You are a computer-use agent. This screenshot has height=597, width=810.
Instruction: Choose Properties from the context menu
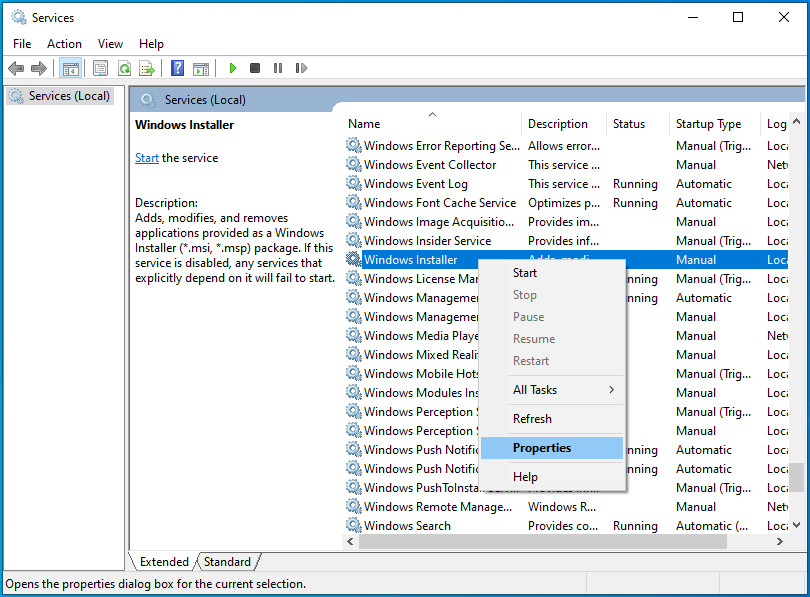542,448
